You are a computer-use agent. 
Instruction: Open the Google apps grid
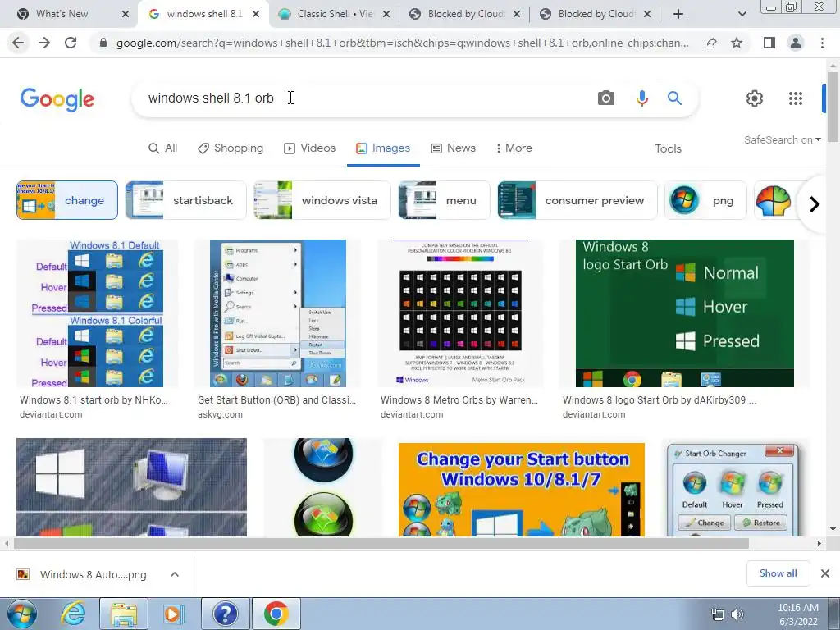click(796, 98)
